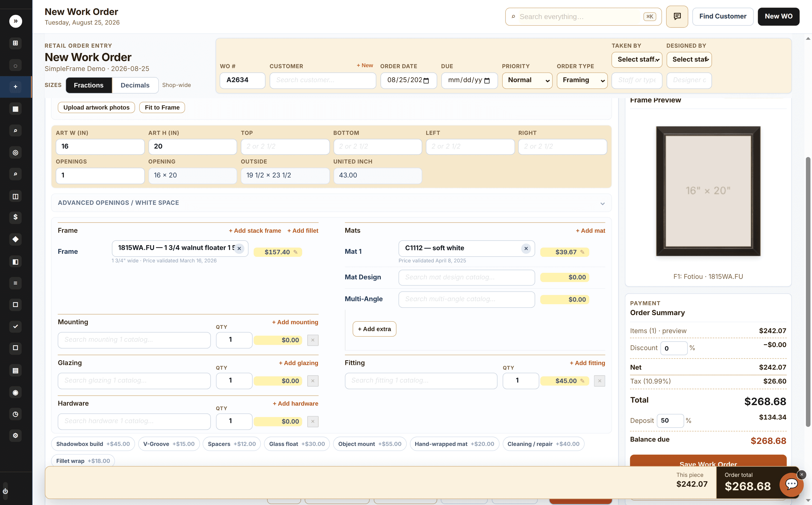Viewport: 812px width, 505px height.
Task: Click the Frame Preview image
Action: click(x=708, y=191)
